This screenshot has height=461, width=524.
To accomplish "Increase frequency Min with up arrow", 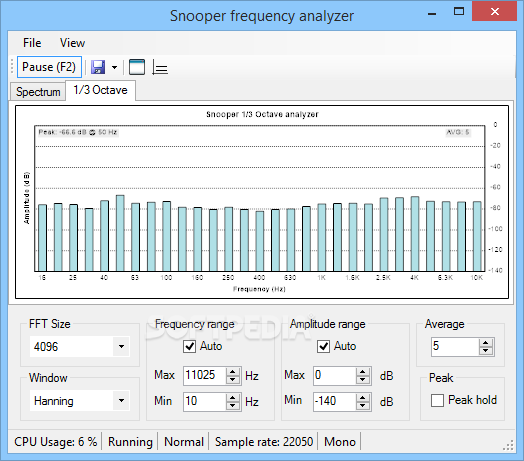I will pyautogui.click(x=233, y=397).
